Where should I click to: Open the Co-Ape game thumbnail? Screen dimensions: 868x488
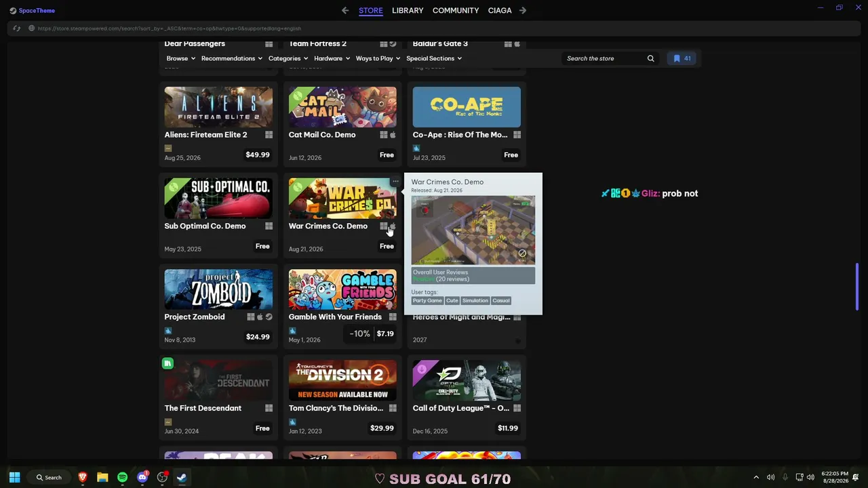pyautogui.click(x=467, y=107)
